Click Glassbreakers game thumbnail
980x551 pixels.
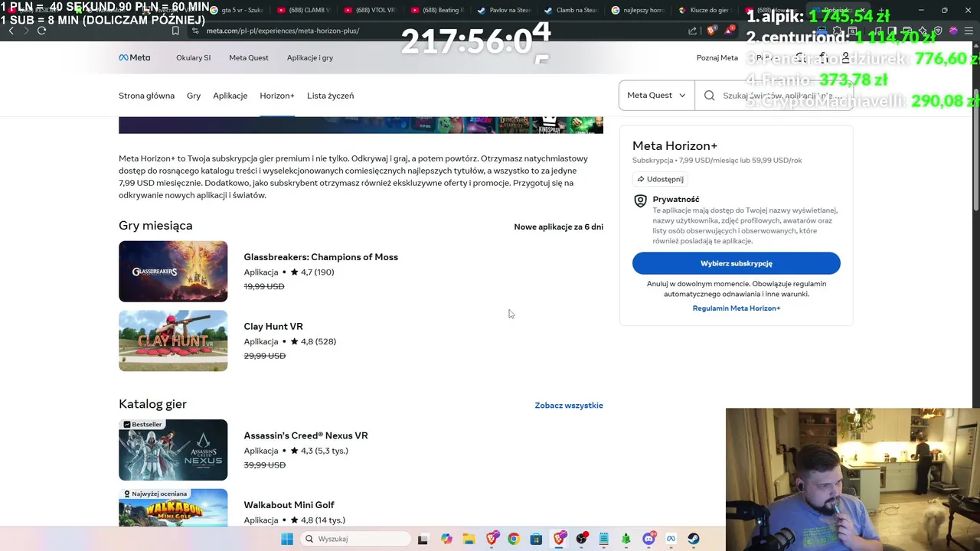(x=173, y=272)
